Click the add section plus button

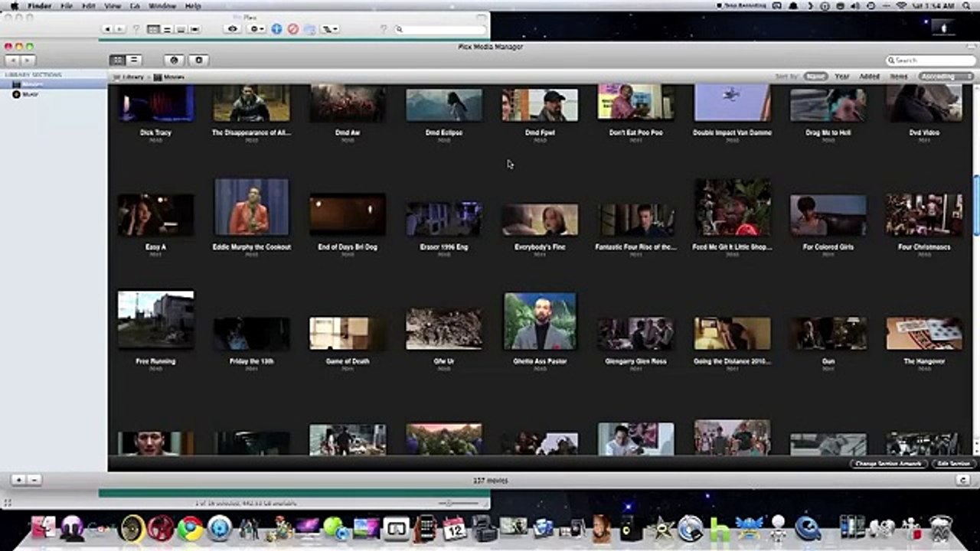coord(18,480)
